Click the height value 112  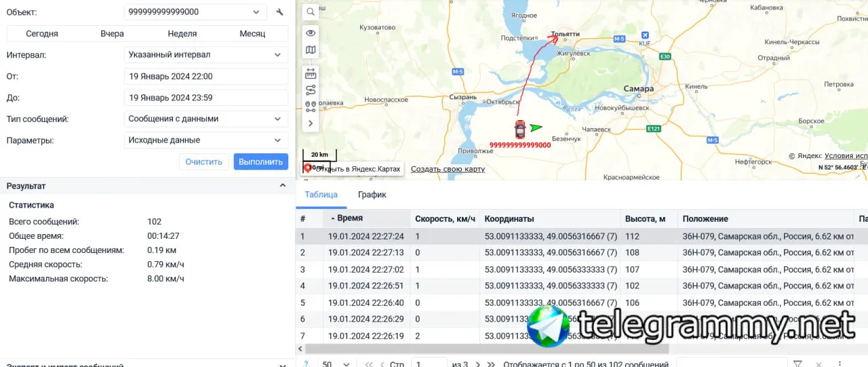[x=633, y=237]
